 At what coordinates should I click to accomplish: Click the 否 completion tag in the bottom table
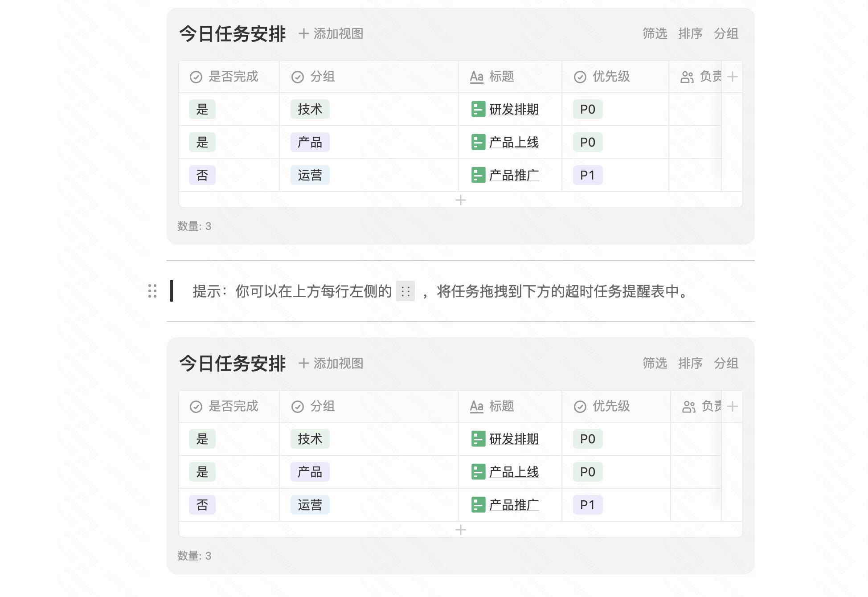click(x=202, y=505)
